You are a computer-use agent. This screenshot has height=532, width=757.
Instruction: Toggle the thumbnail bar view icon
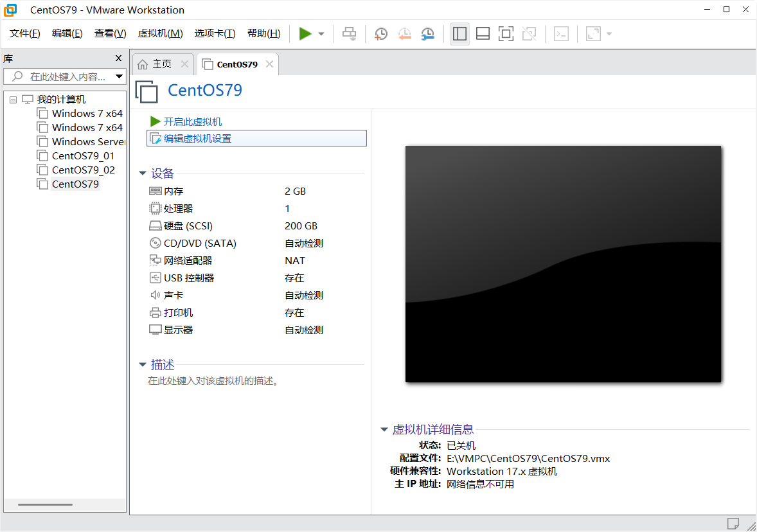point(483,34)
